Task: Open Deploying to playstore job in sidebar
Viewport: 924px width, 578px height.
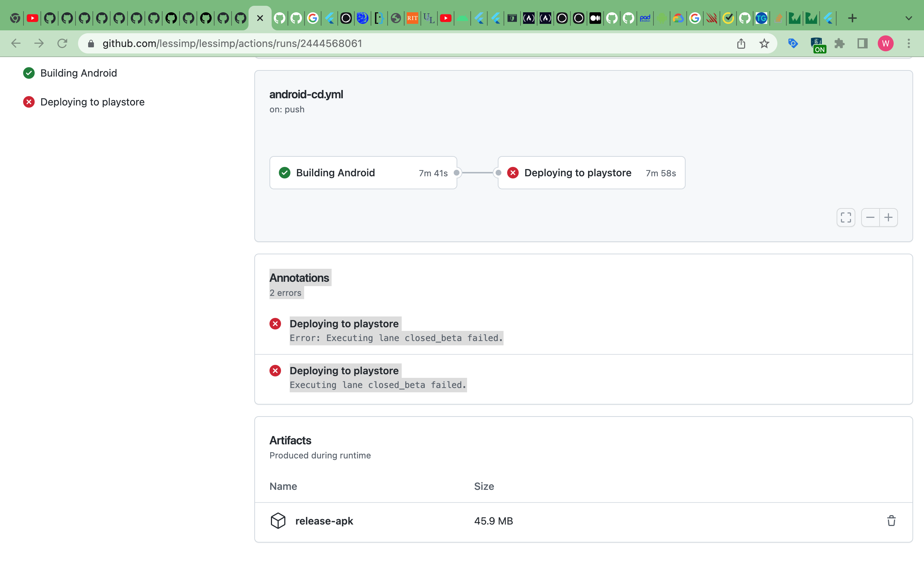Action: 92,102
